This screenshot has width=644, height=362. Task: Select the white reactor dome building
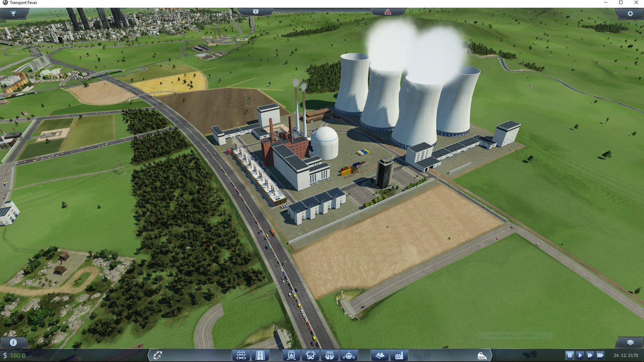tap(324, 143)
